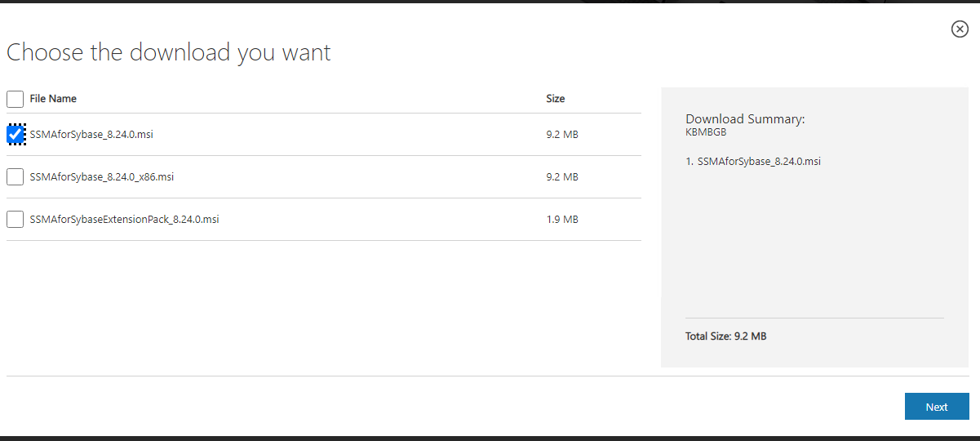
Task: Close the download selection dialog
Action: (x=960, y=29)
